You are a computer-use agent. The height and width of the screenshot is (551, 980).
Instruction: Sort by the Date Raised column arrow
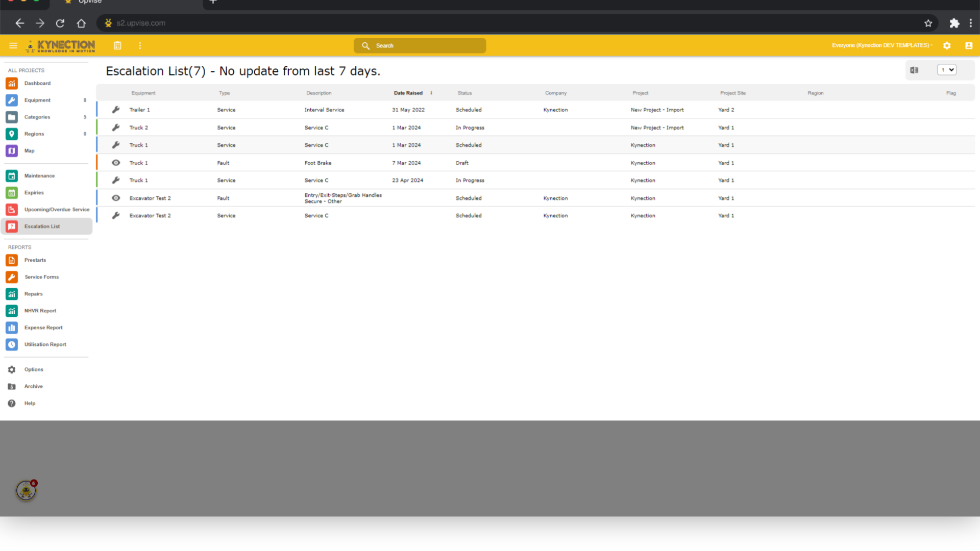(x=431, y=93)
